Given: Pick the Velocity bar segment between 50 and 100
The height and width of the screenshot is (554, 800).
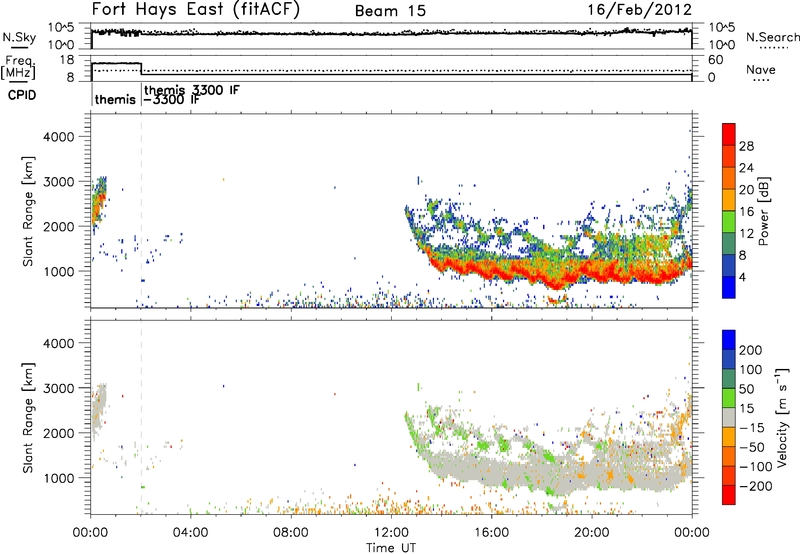Looking at the screenshot, I should click(729, 379).
